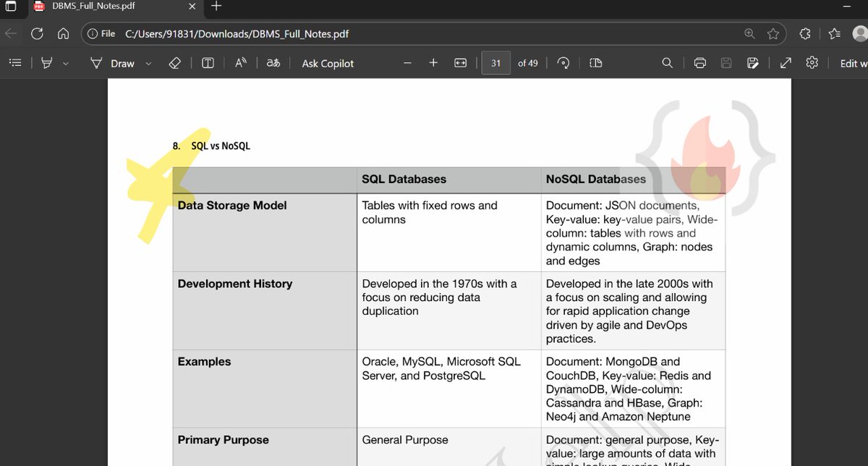
Task: Zoom out using the minus button
Action: [x=407, y=63]
